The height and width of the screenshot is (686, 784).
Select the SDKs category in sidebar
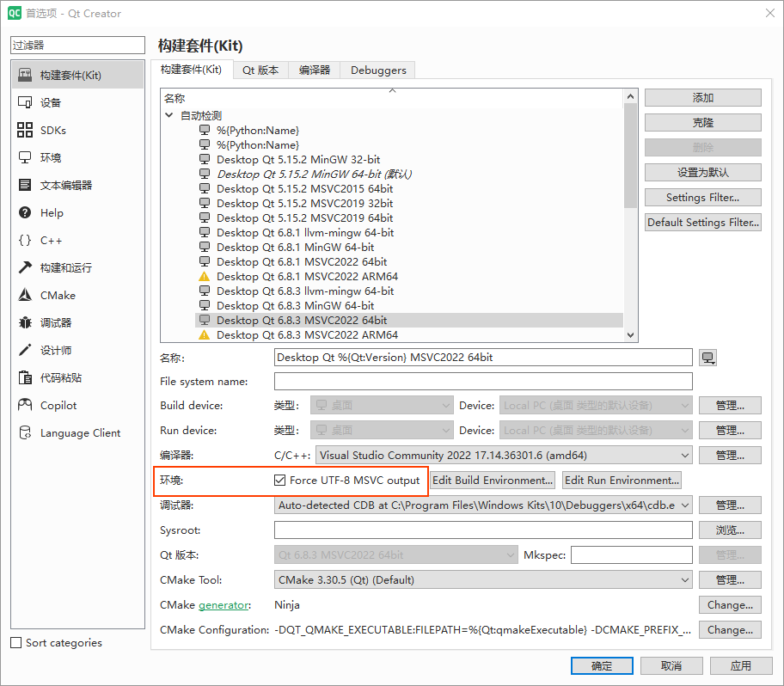(52, 131)
